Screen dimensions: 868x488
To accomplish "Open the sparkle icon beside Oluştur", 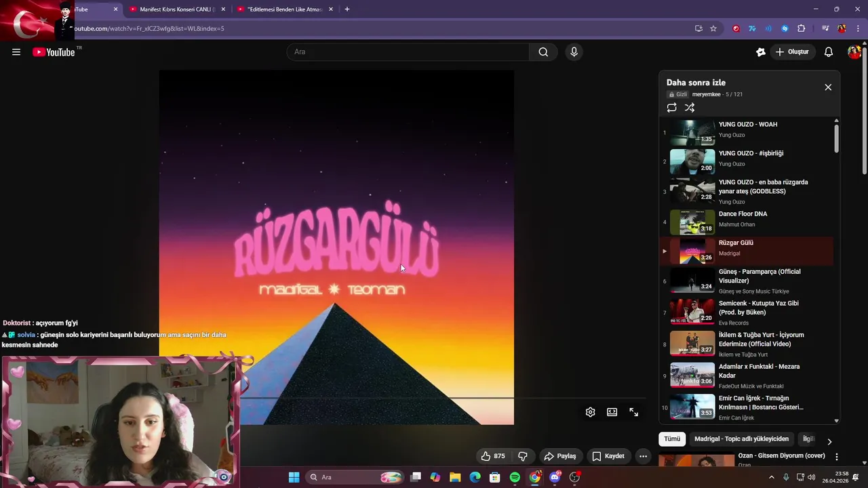I will coord(761,52).
